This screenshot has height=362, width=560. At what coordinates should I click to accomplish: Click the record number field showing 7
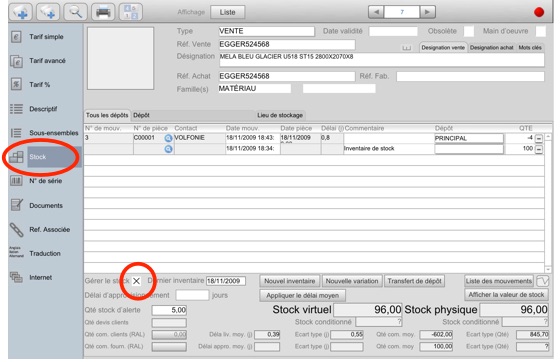(x=402, y=12)
